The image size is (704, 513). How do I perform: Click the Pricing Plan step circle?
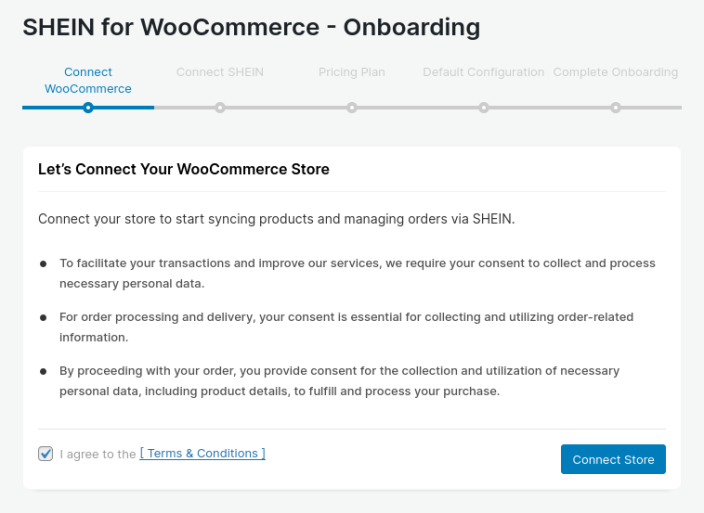click(352, 108)
